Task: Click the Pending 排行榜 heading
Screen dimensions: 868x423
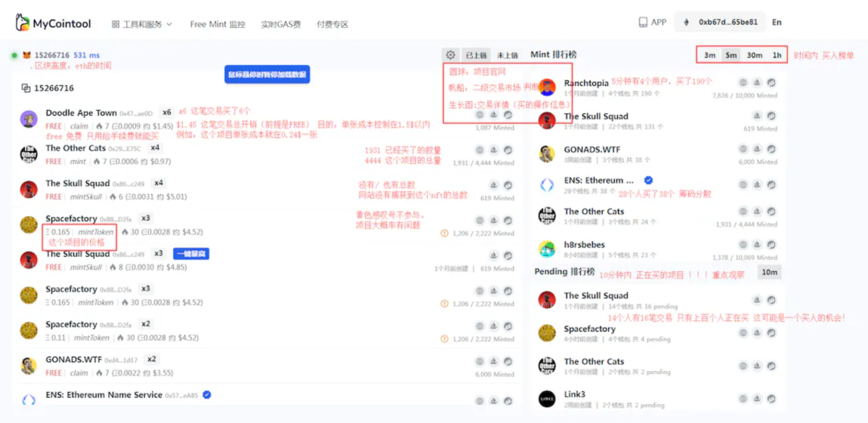Action: point(564,271)
